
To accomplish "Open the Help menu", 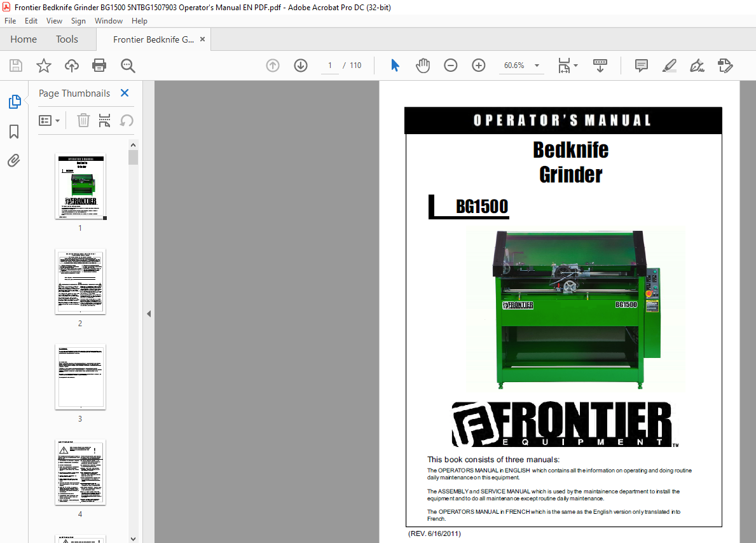I will [x=139, y=21].
